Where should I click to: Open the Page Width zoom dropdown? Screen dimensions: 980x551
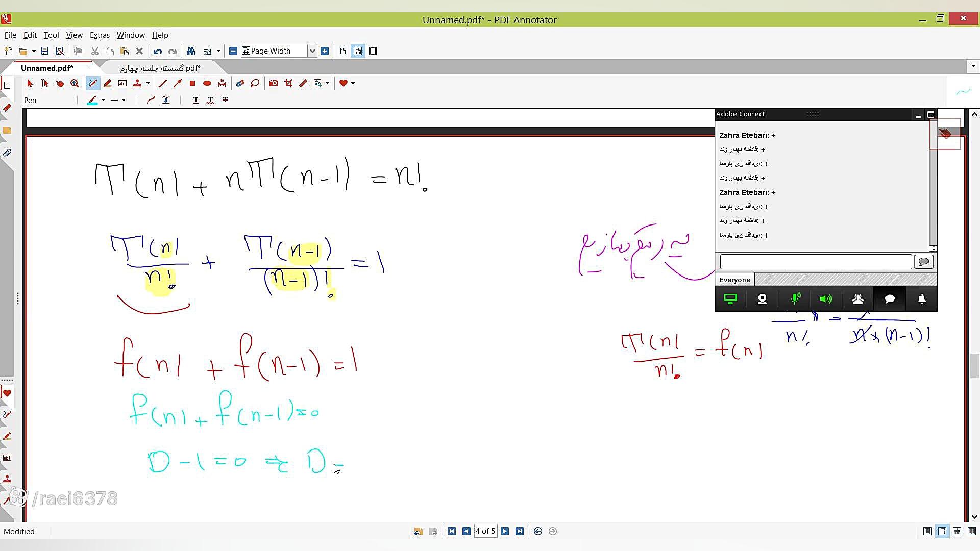(x=312, y=51)
